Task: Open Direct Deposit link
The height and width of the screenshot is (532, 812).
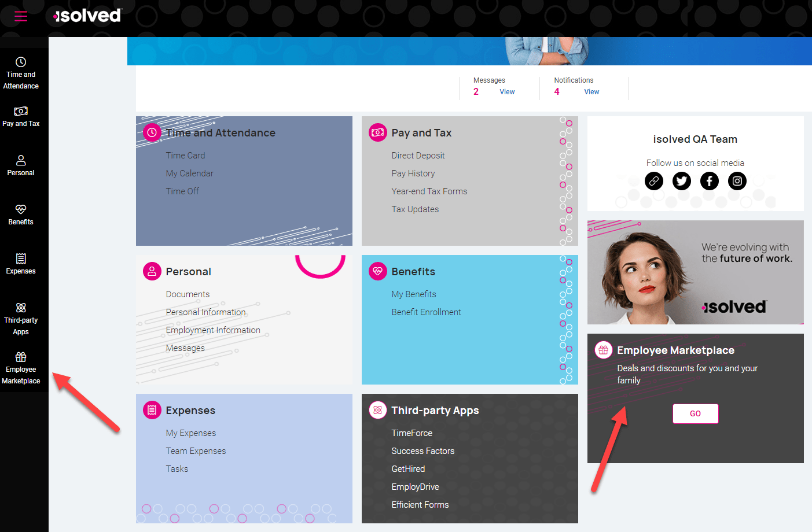Action: tap(418, 156)
